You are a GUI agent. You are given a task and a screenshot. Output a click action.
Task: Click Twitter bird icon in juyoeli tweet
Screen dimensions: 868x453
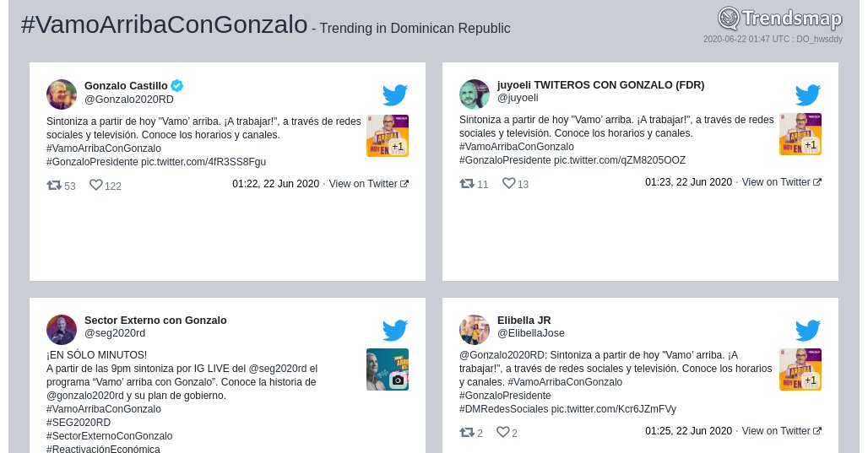[x=808, y=94]
